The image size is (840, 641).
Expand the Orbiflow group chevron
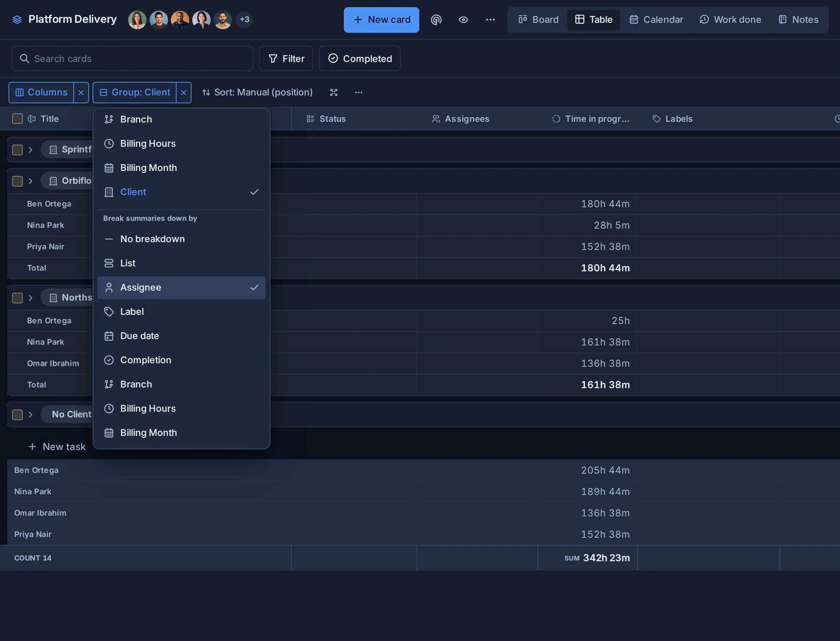click(31, 181)
